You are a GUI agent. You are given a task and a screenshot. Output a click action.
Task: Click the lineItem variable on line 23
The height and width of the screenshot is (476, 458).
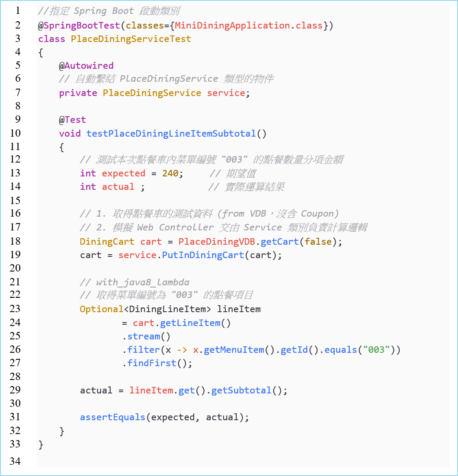click(x=239, y=309)
